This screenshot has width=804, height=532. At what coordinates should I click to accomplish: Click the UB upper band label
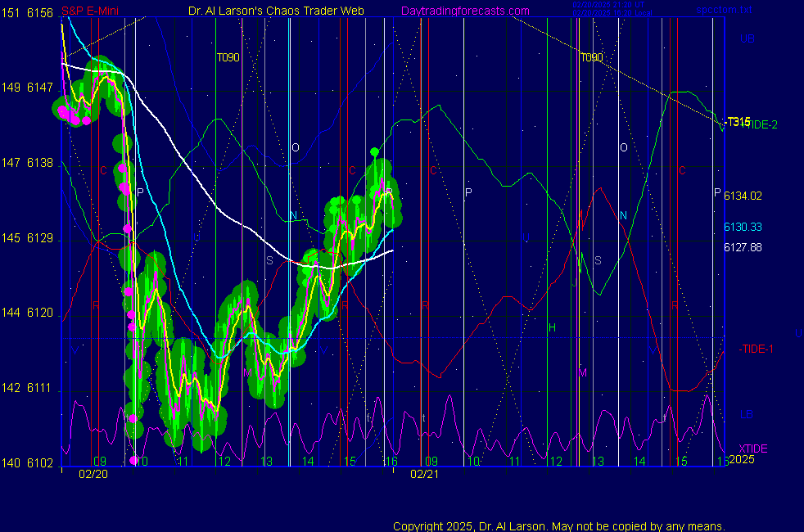click(748, 38)
